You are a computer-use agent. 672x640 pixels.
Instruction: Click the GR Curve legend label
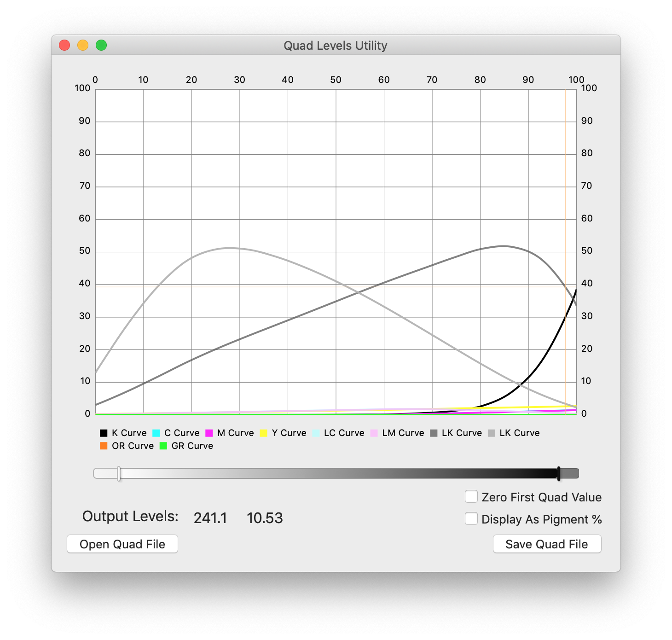[x=192, y=446]
